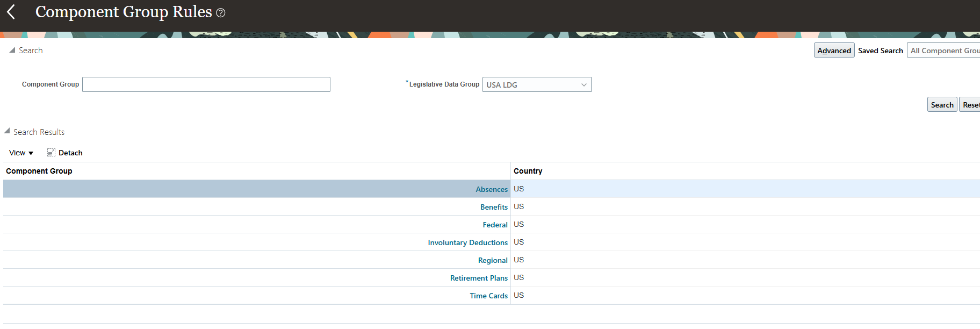The height and width of the screenshot is (329, 980).
Task: Go back using the header back arrow
Action: pyautogui.click(x=11, y=12)
